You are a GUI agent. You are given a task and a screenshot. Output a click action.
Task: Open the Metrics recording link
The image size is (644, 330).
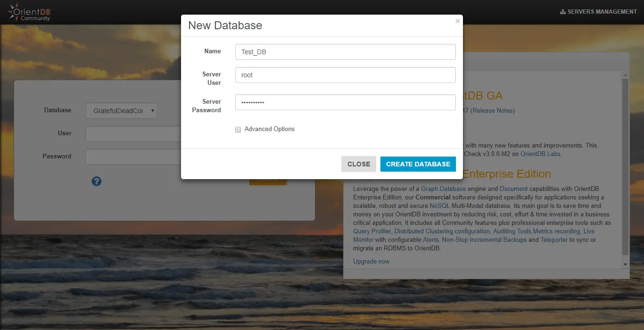point(556,231)
